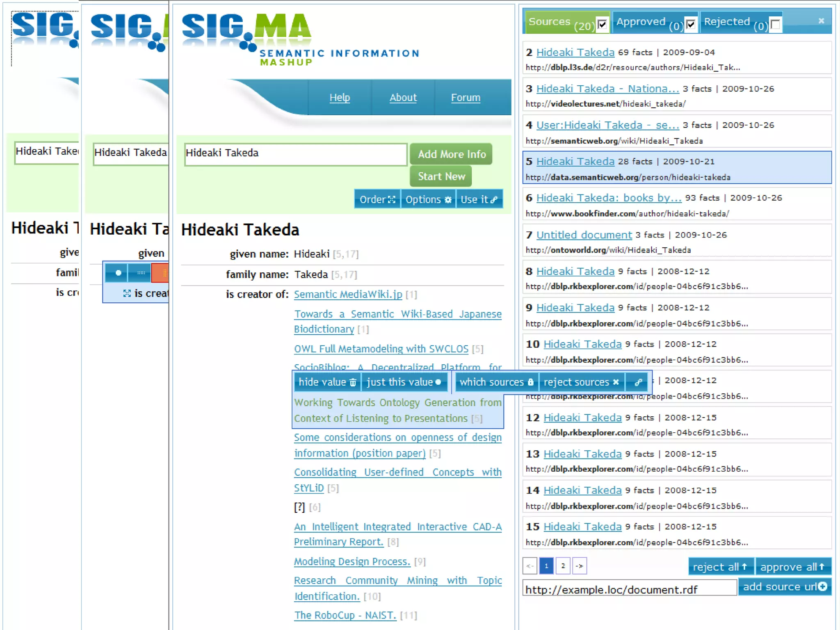The image size is (840, 630).
Task: Click the dotted-grid icon button in property toolbar
Action: pos(141,273)
